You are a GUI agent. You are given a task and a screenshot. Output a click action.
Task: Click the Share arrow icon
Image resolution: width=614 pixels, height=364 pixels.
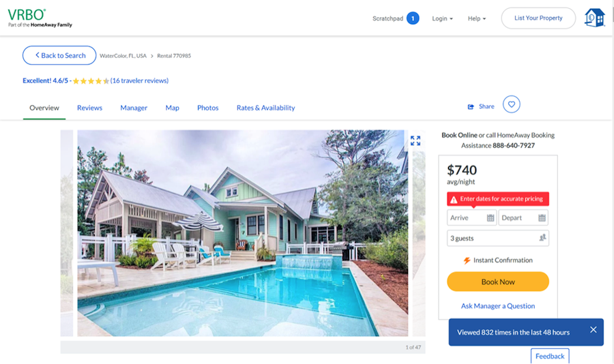tap(471, 106)
